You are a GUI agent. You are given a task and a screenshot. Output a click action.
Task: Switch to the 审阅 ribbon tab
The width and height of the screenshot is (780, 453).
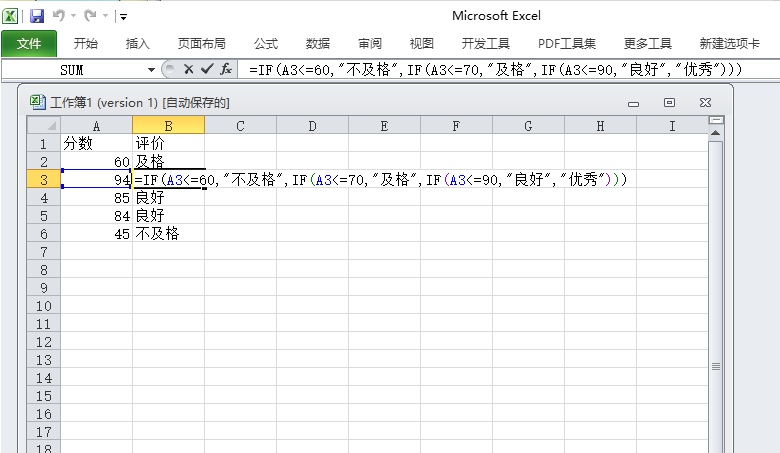pyautogui.click(x=370, y=44)
